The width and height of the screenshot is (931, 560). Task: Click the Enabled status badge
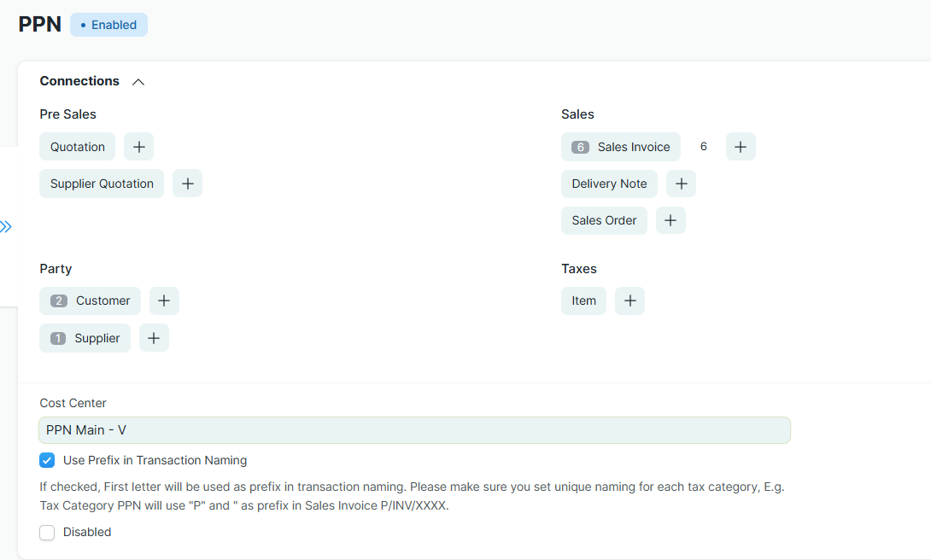click(x=108, y=25)
